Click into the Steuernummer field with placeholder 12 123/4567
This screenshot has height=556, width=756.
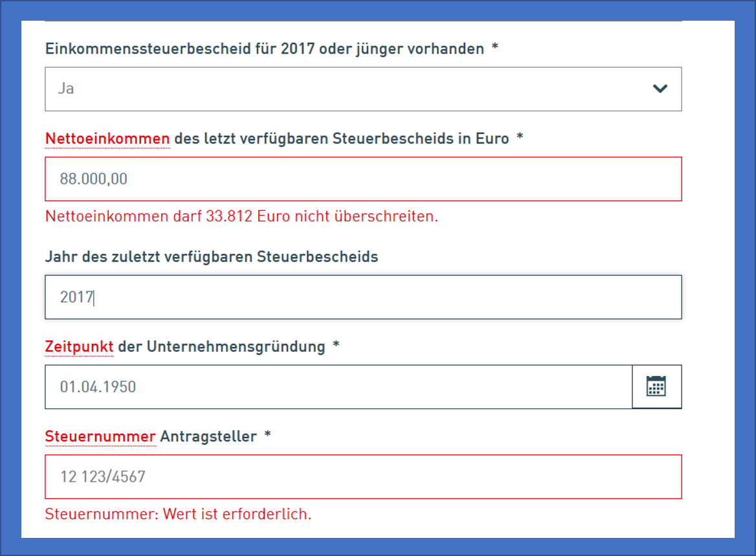tap(362, 477)
